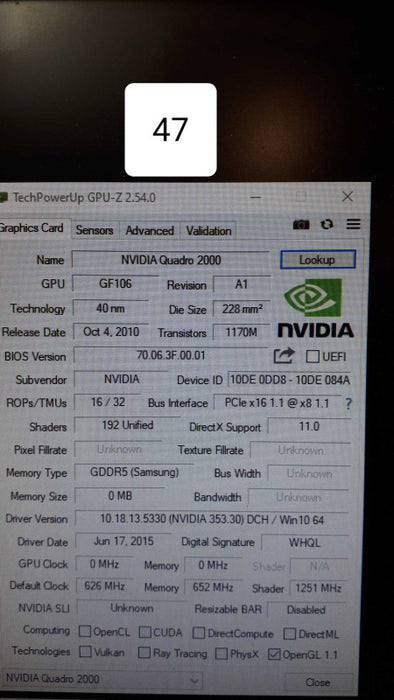Click the ROPs/TMUs field 16 / 32
The image size is (394, 700).
pyautogui.click(x=108, y=403)
